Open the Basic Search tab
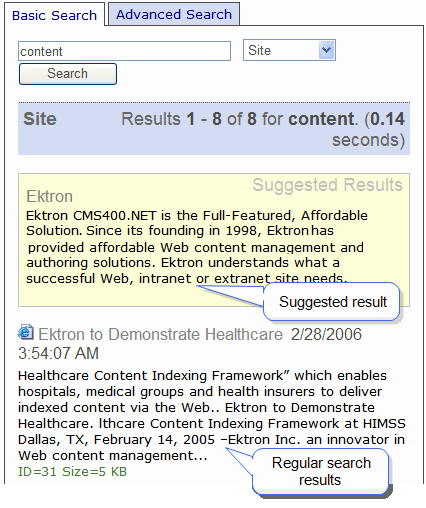 (x=54, y=15)
